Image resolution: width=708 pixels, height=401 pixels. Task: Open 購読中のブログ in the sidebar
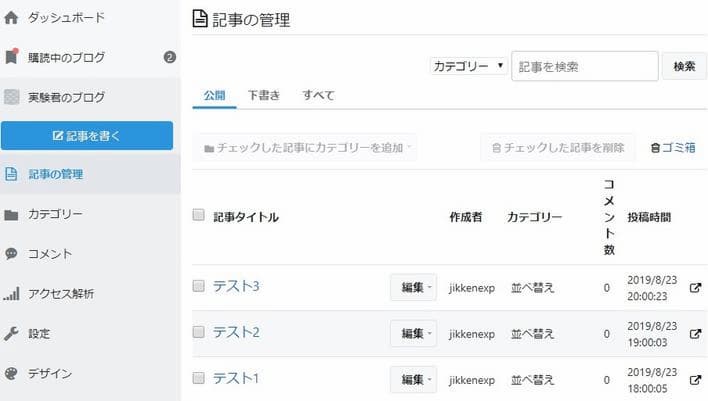(x=66, y=57)
